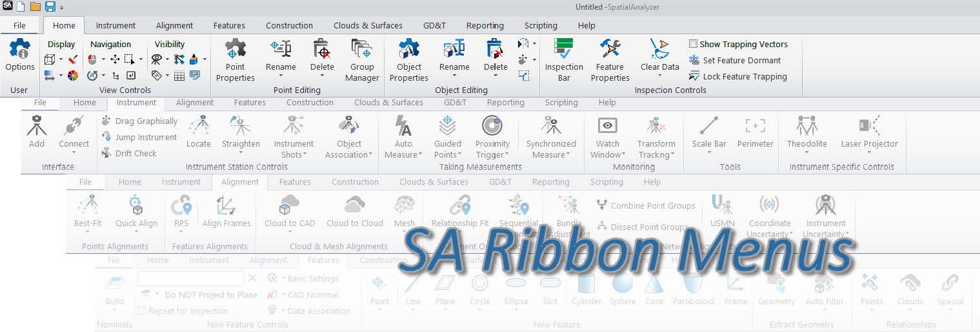Open the Group Manager
This screenshot has height=332, width=980.
362,50
